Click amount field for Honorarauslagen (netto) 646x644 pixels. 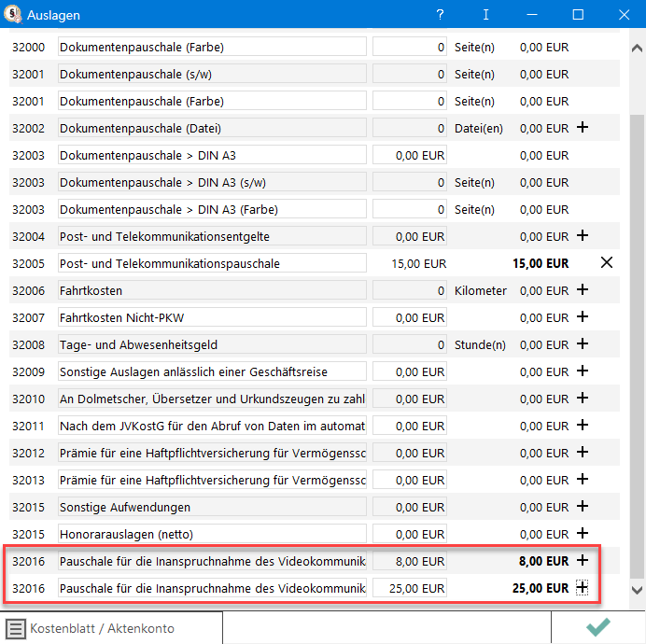tap(410, 534)
